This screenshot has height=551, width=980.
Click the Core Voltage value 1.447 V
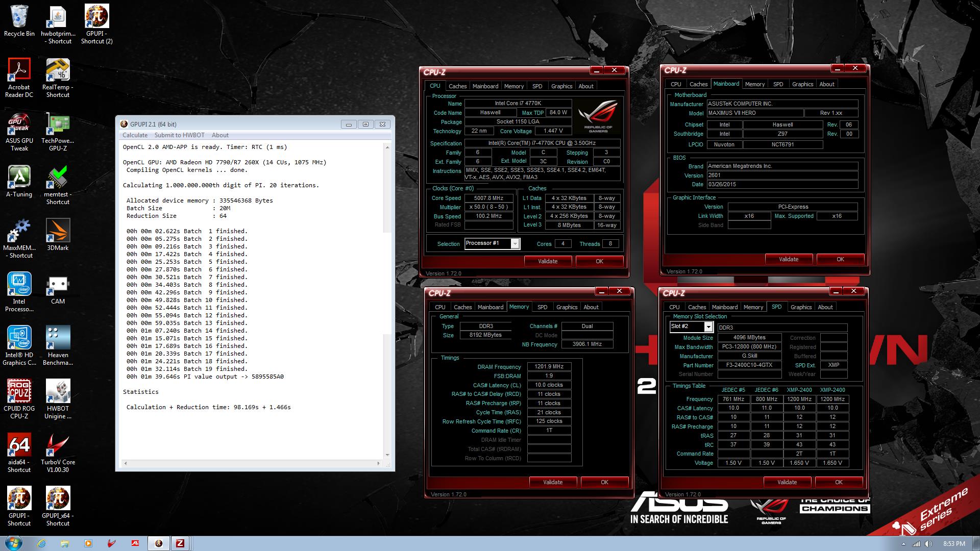click(x=553, y=131)
